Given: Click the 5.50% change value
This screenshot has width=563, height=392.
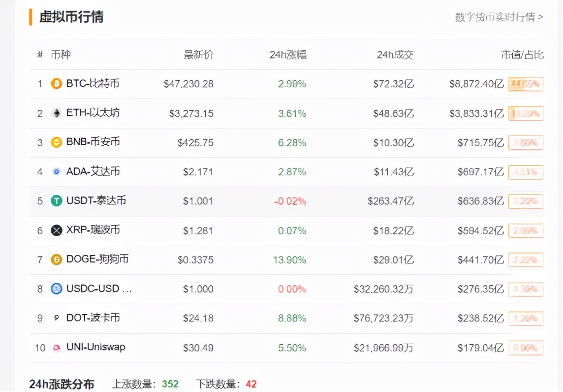Looking at the screenshot, I should point(292,348).
